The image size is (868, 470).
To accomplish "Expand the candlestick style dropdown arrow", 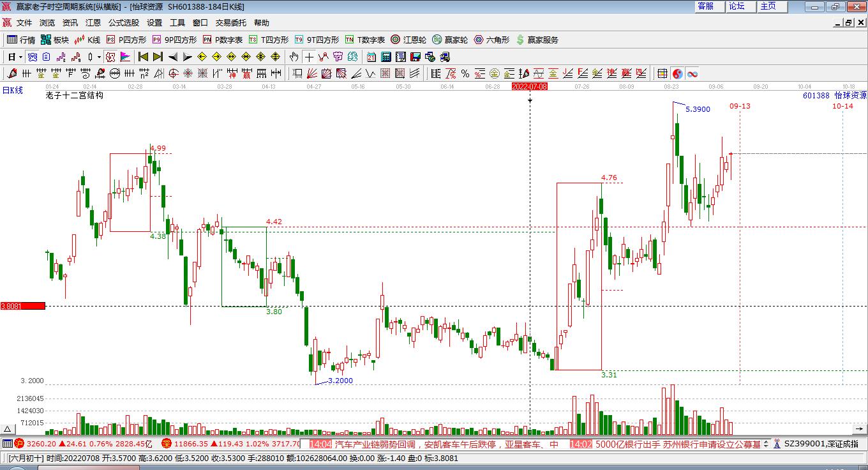I will coord(99,57).
